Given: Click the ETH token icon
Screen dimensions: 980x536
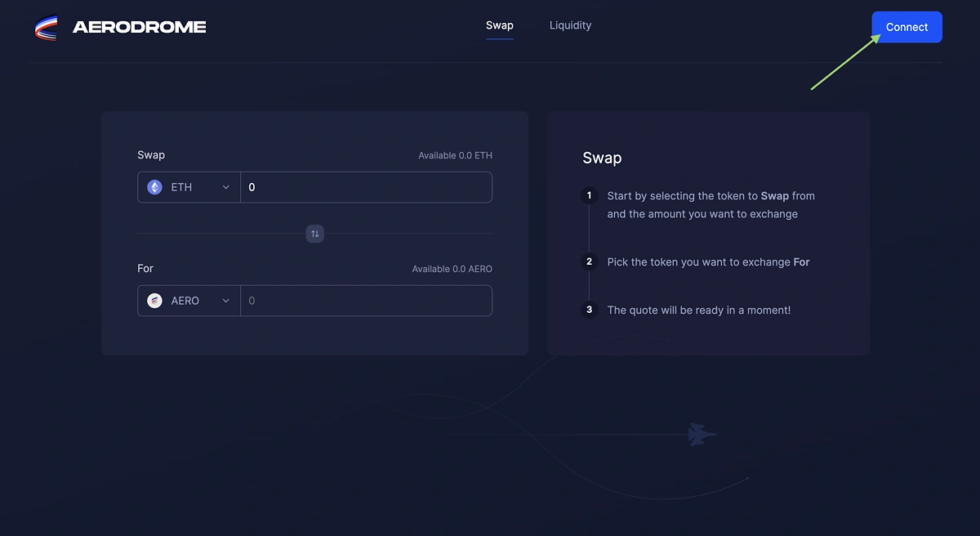Looking at the screenshot, I should pos(154,187).
